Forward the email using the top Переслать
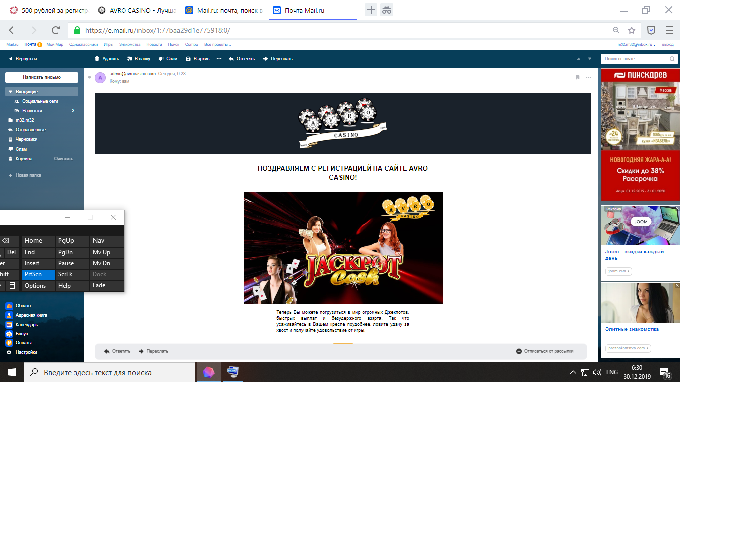747x560 pixels. click(x=278, y=59)
